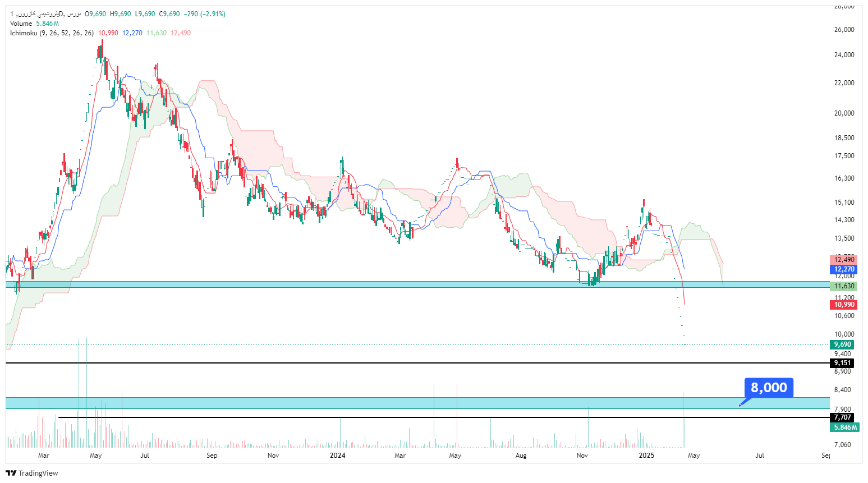Select the Ichimoku (9, 26, 52, 26, 26) indicator label
This screenshot has width=868, height=483.
click(x=52, y=33)
